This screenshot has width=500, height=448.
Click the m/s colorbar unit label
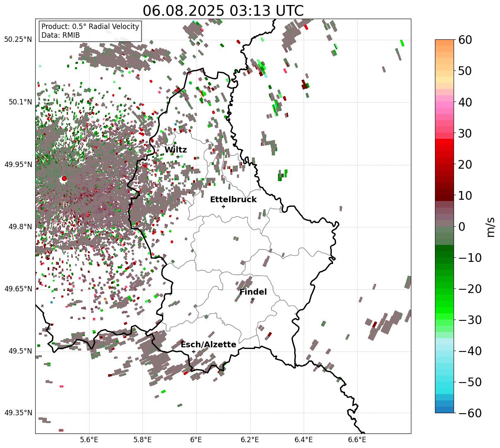tap(491, 226)
